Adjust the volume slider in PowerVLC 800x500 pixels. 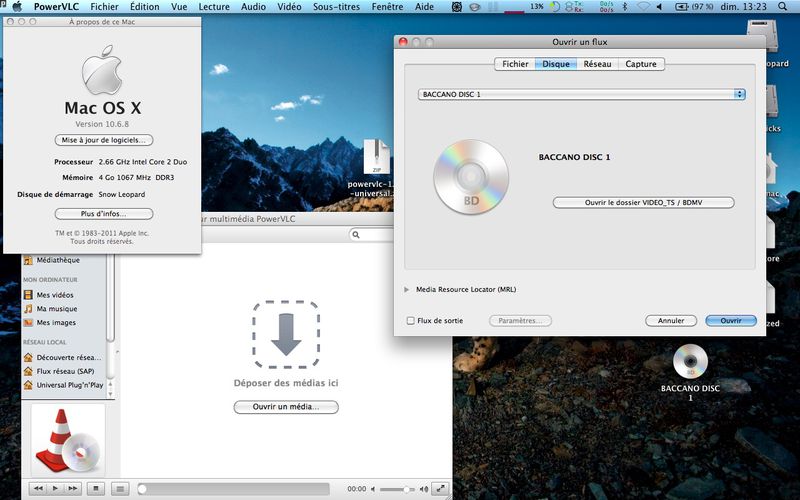pos(397,489)
